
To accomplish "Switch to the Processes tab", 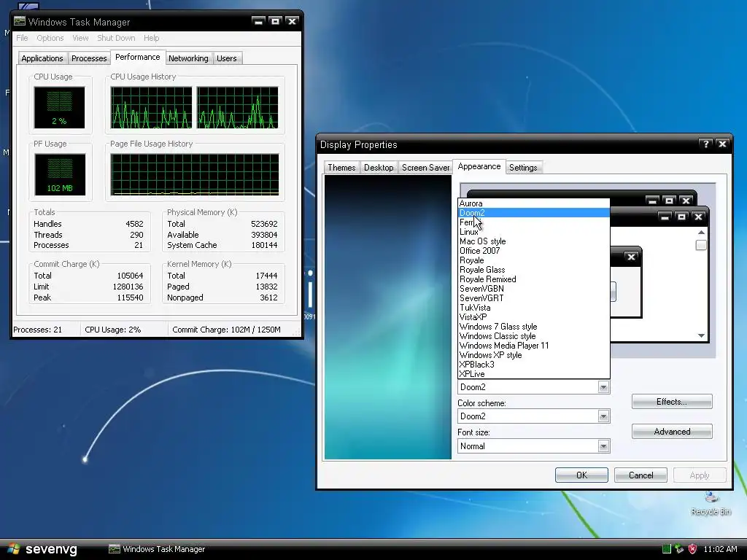I will (x=88, y=58).
